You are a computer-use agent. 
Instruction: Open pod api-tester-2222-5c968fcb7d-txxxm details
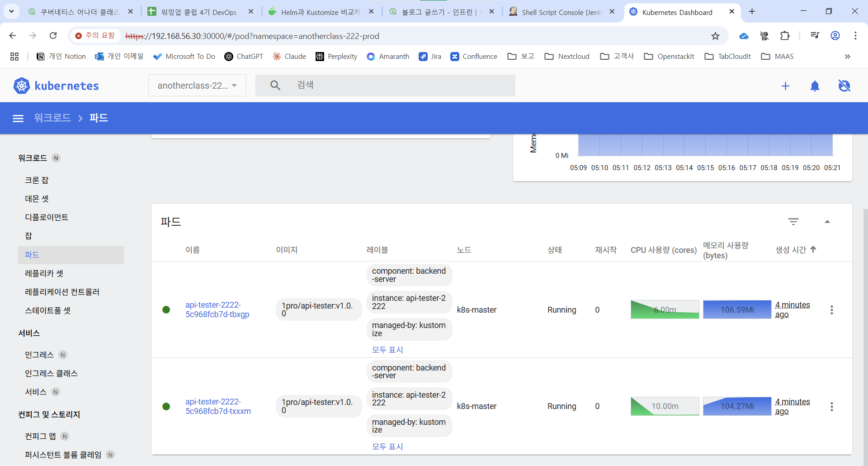point(218,406)
